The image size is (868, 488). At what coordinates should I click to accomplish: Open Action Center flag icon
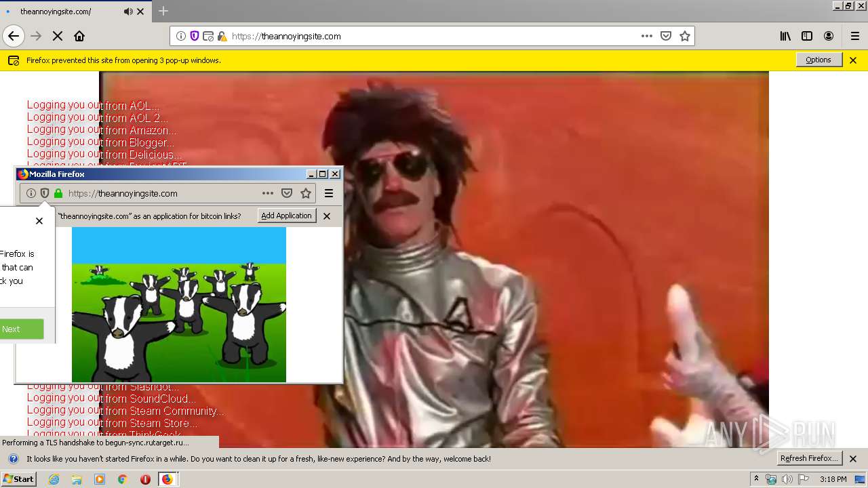tap(804, 479)
